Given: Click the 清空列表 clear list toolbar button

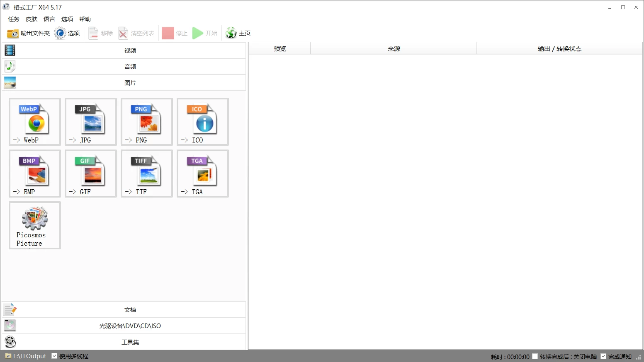Looking at the screenshot, I should point(136,33).
